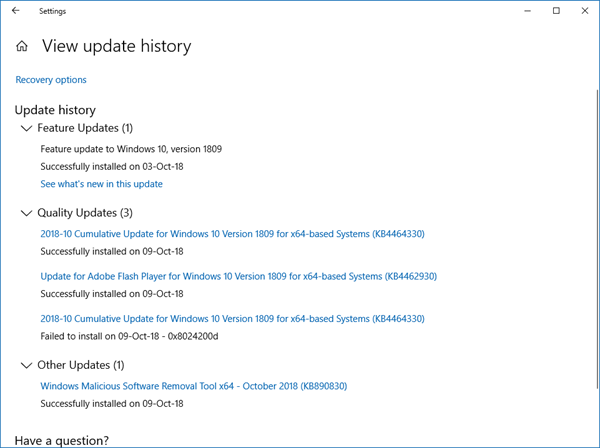Click the View update history page title
Screen dimensions: 600x448
(x=116, y=46)
